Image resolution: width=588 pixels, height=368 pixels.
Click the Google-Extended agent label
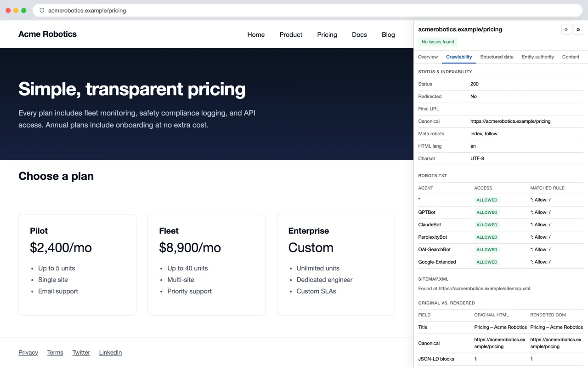click(x=437, y=262)
